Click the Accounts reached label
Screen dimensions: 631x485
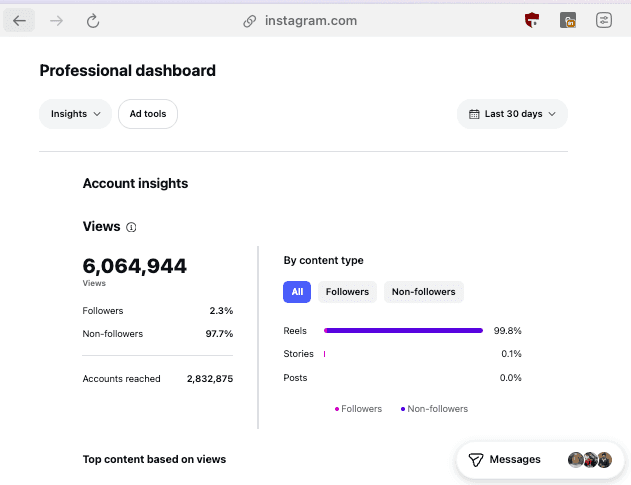click(x=121, y=379)
